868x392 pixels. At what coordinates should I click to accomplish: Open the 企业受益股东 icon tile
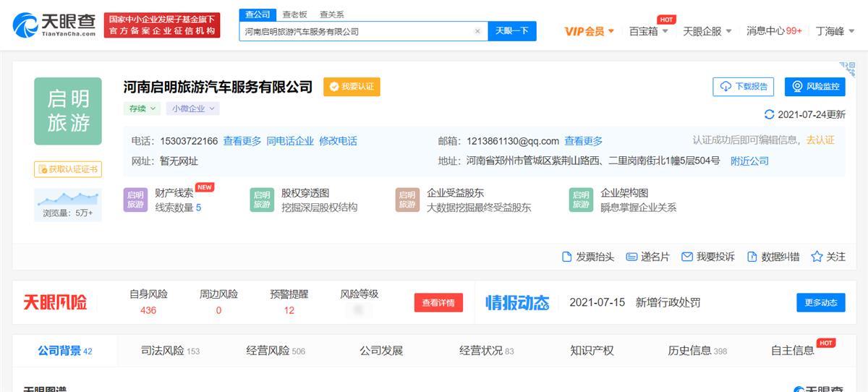pyautogui.click(x=407, y=200)
